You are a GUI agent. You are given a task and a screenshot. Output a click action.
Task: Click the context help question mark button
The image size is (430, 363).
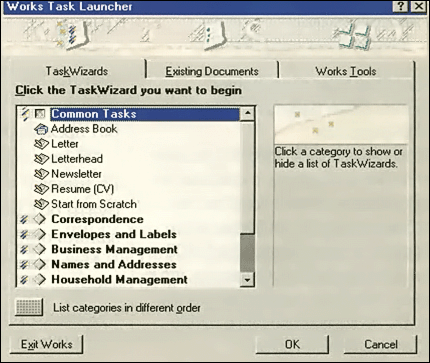point(402,6)
